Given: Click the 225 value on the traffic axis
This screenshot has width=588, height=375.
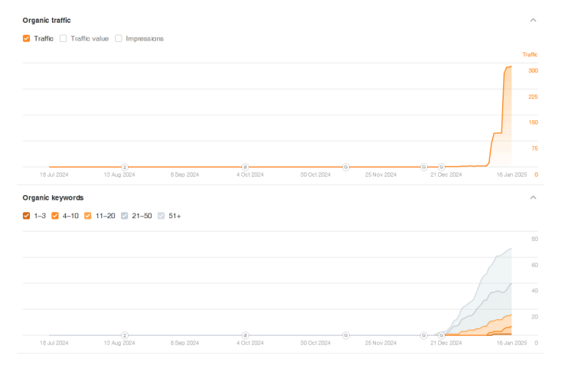Looking at the screenshot, I should point(533,96).
